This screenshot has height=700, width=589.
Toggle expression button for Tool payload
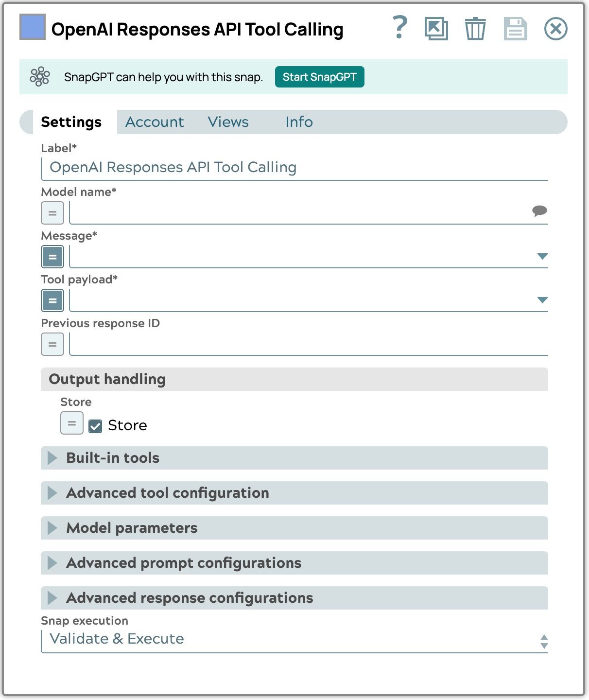point(52,300)
